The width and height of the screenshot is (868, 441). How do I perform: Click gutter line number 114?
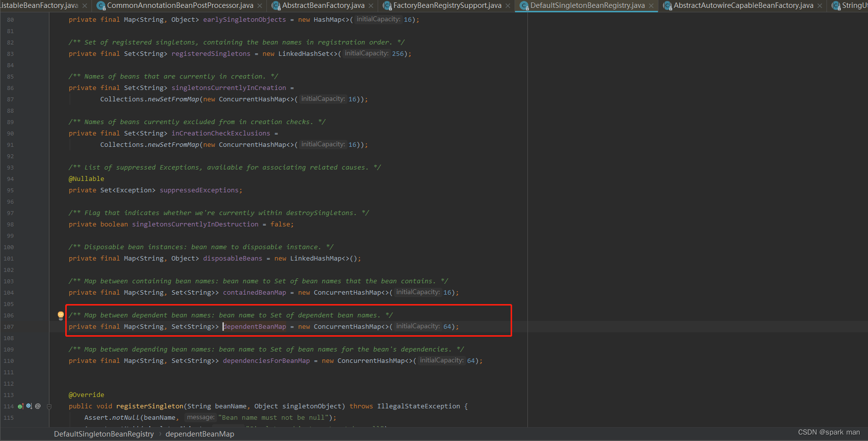point(9,406)
